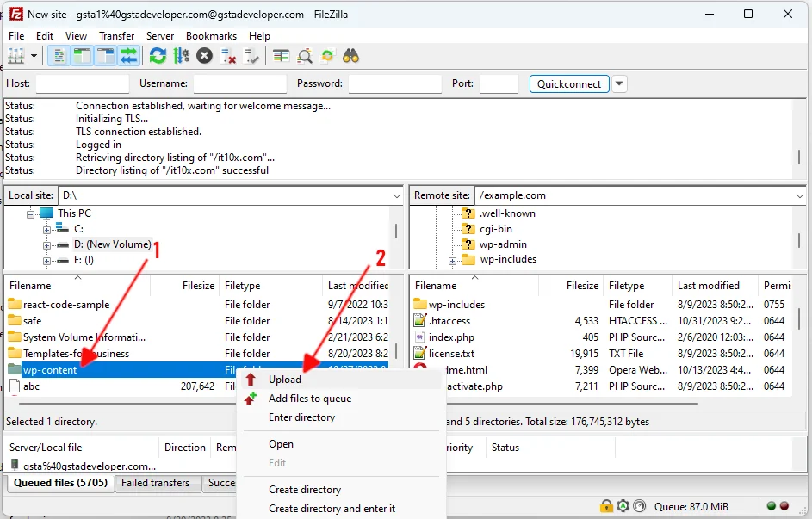Click the process queue toolbar icon

(181, 56)
